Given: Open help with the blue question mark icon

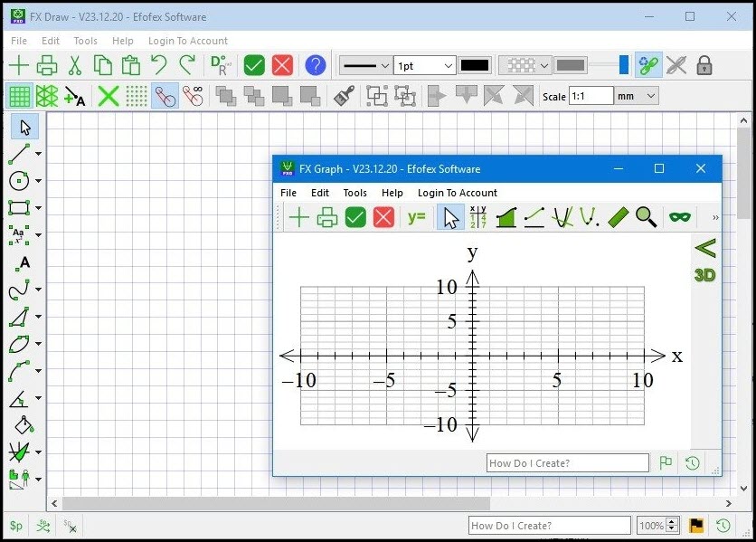Looking at the screenshot, I should (x=316, y=65).
